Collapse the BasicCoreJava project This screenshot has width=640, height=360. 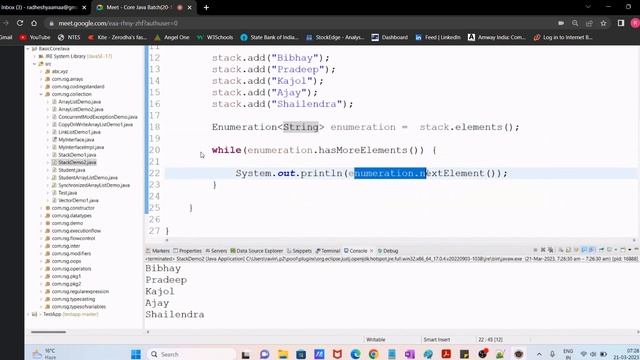28,49
